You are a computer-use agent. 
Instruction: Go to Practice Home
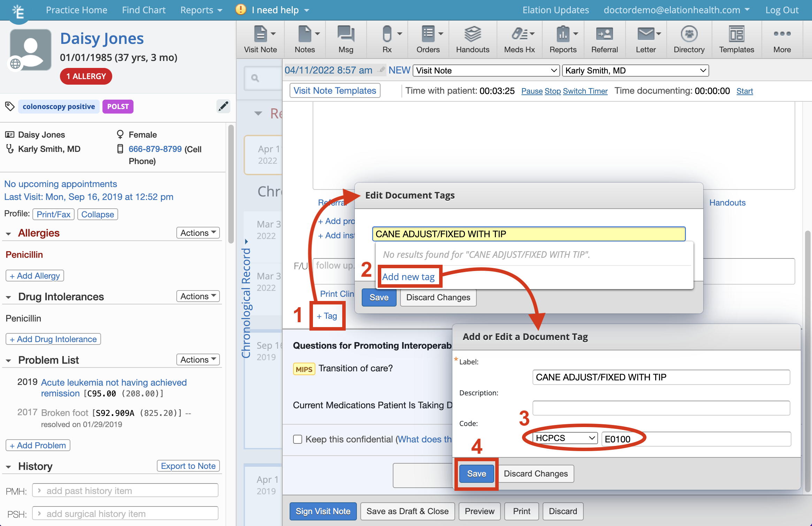click(x=76, y=10)
